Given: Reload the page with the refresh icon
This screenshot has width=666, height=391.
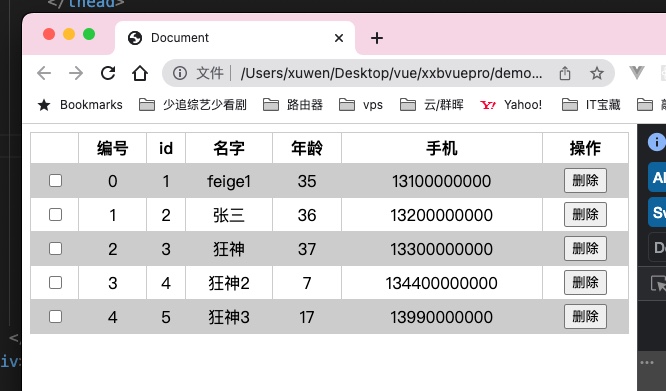Looking at the screenshot, I should tap(108, 73).
